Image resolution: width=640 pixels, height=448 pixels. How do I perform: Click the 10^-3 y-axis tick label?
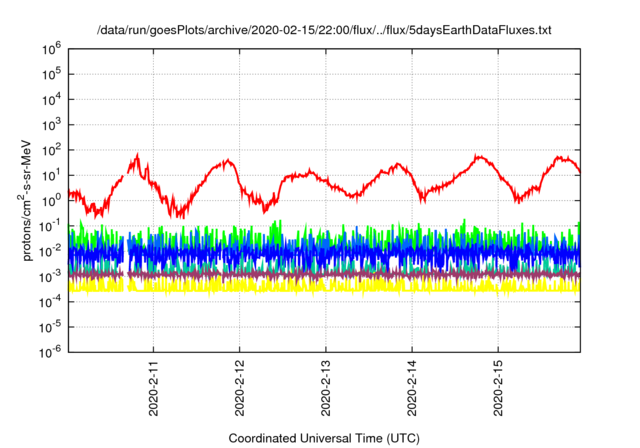50,277
